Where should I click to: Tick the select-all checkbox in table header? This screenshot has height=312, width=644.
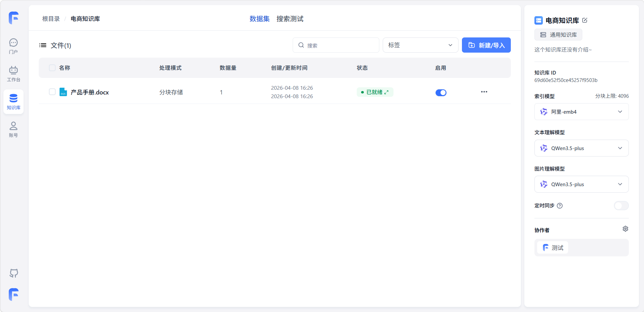(52, 68)
